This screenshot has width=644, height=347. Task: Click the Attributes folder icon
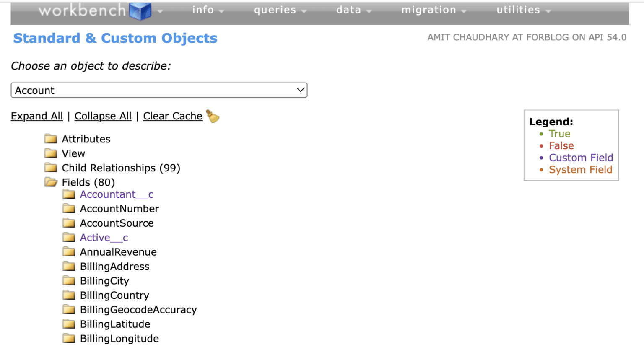(51, 139)
